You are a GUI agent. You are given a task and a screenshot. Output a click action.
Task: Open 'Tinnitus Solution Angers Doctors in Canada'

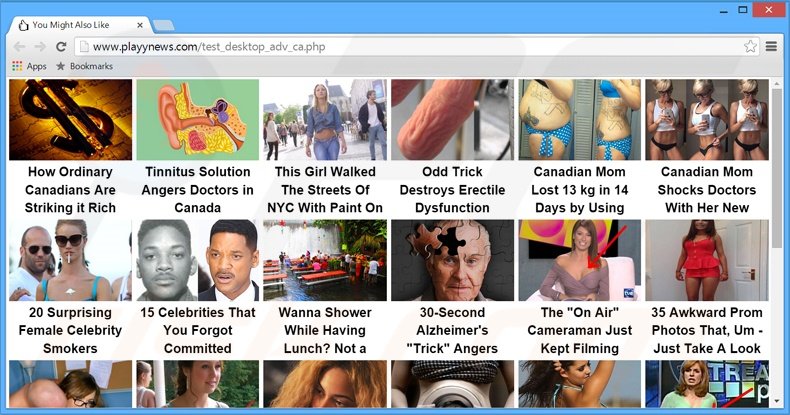click(x=198, y=190)
